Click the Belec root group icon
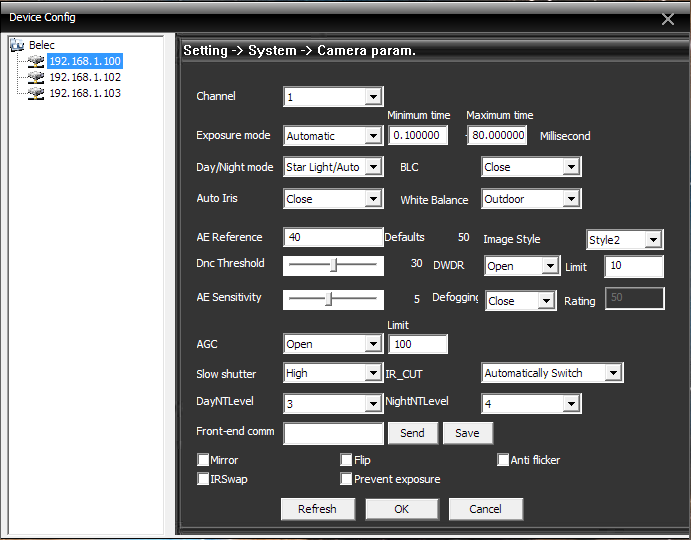691x540 pixels. tap(17, 45)
